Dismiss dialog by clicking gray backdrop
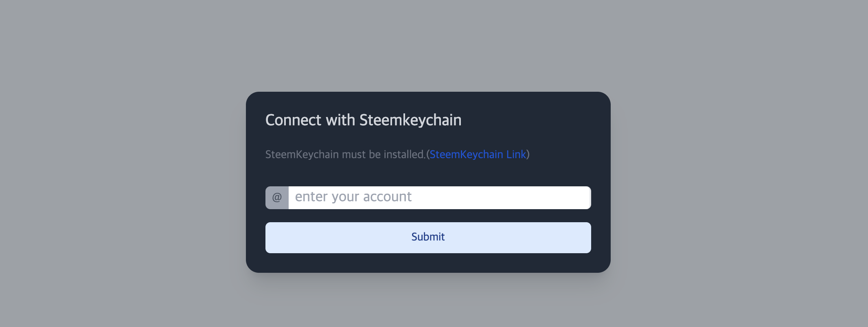Viewport: 868px width, 327px height. pyautogui.click(x=122, y=163)
